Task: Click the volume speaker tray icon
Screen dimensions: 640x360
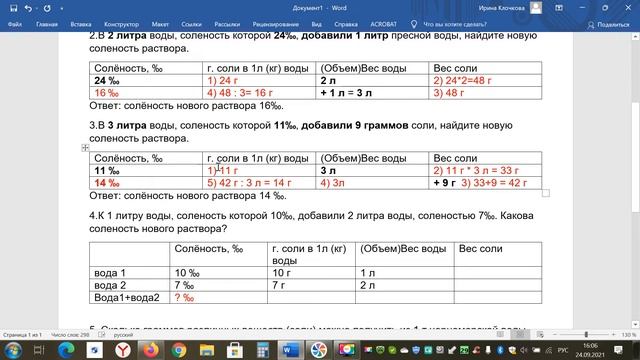Action: tap(524, 350)
